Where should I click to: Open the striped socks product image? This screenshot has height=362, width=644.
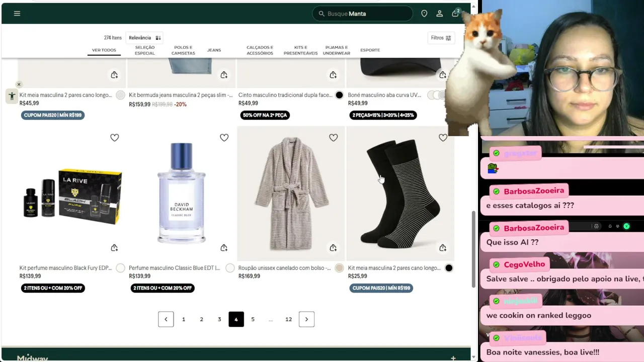400,194
